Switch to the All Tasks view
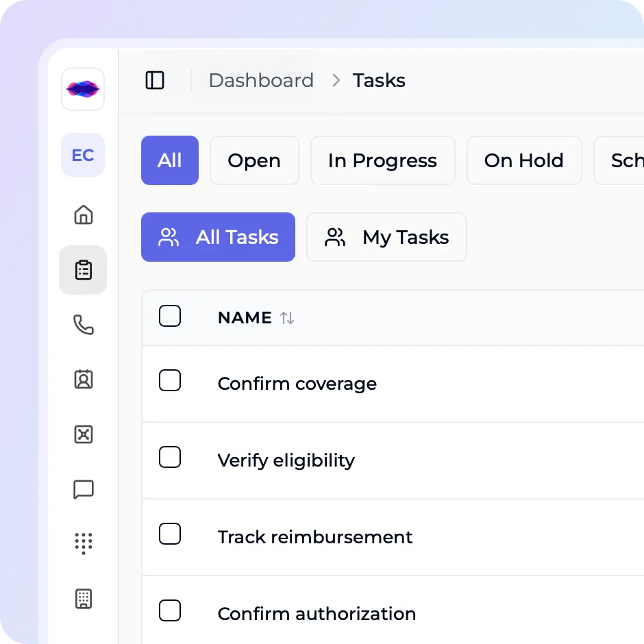Image resolution: width=644 pixels, height=644 pixels. click(x=218, y=237)
